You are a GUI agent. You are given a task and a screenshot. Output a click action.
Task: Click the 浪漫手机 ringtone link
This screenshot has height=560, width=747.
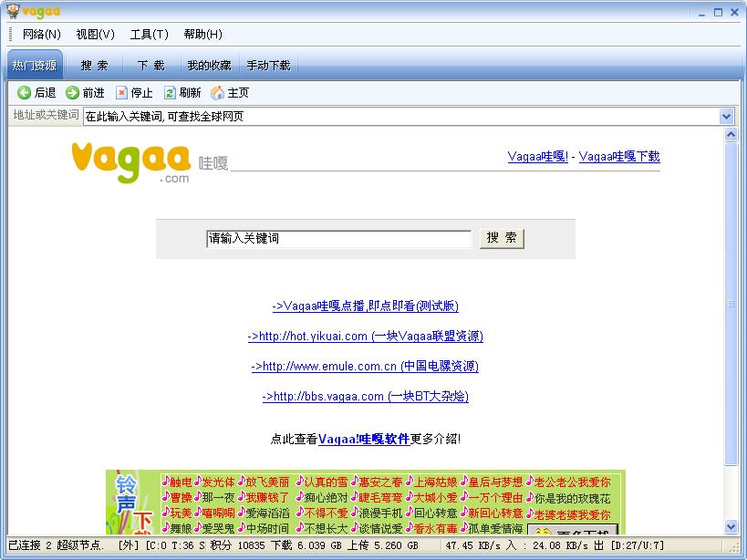point(380,513)
